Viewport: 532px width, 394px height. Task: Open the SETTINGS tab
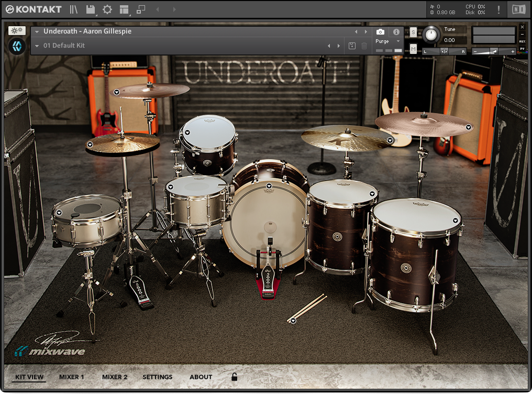[x=157, y=377]
